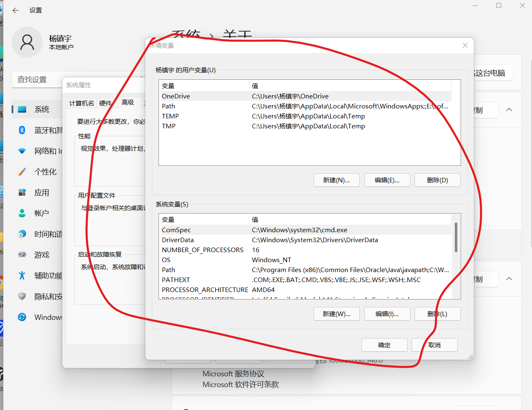Select the ComSpec system variable row

[x=305, y=230]
